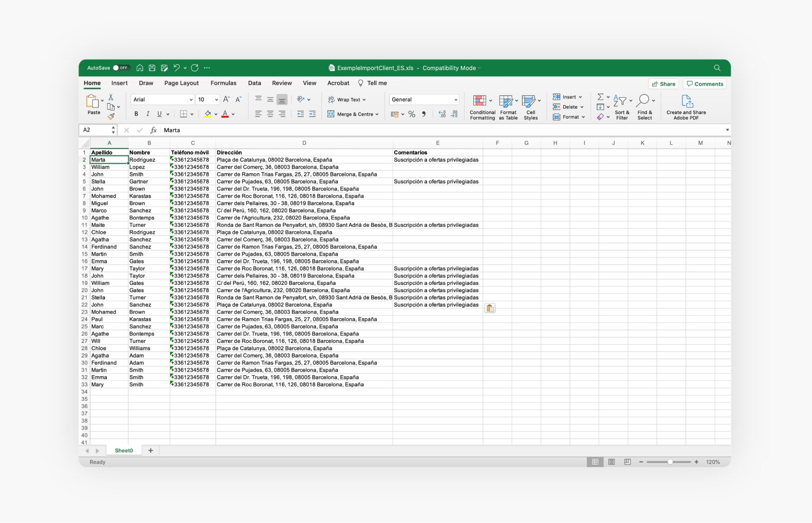Screen dimensions: 812x523
Task: Expand the Merge & Centre dropdown arrow
Action: [x=377, y=114]
